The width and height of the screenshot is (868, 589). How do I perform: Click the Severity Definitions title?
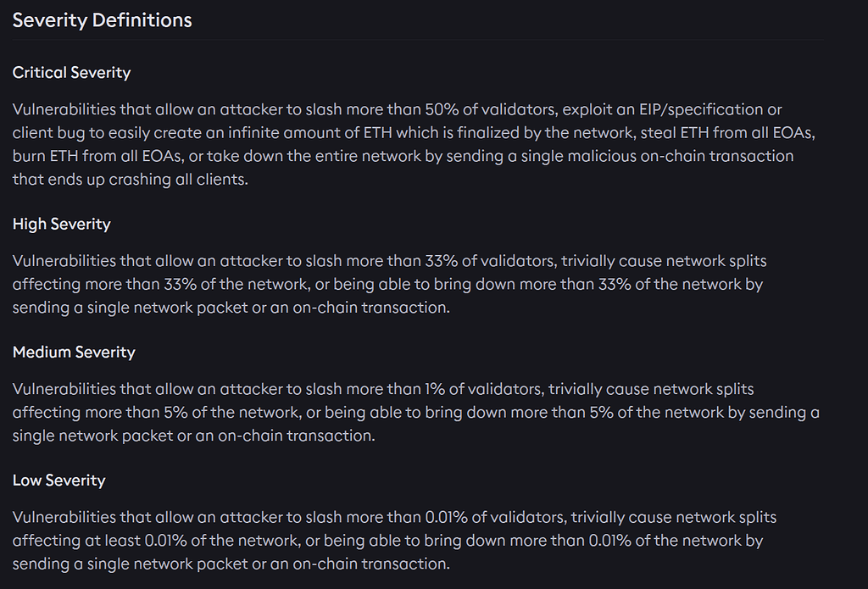(x=102, y=20)
